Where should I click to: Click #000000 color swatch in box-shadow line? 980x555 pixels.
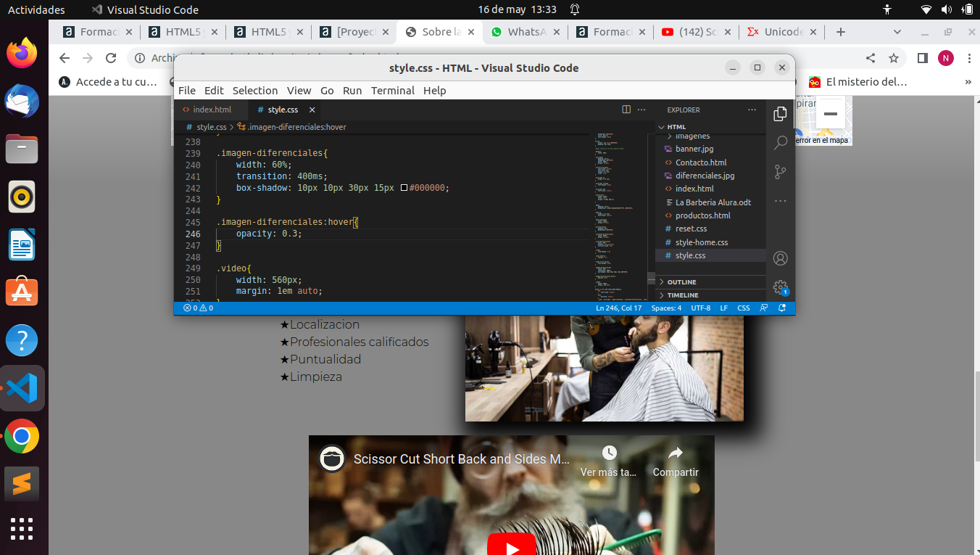404,188
